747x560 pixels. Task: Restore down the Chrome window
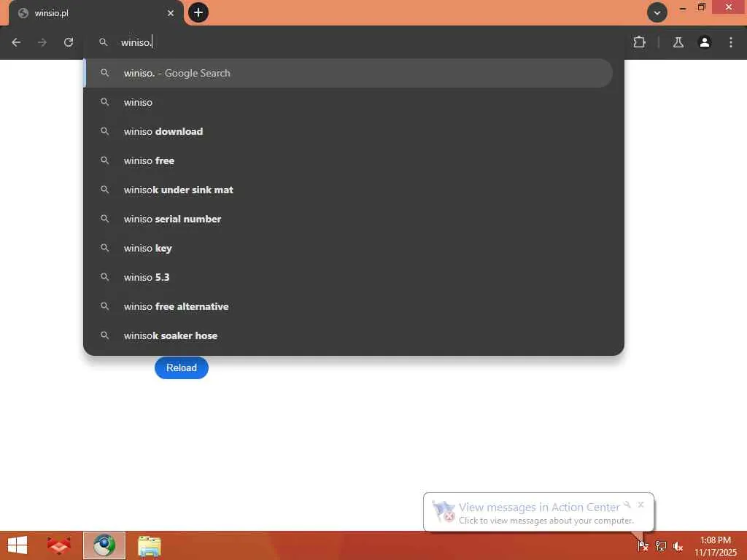tap(701, 7)
